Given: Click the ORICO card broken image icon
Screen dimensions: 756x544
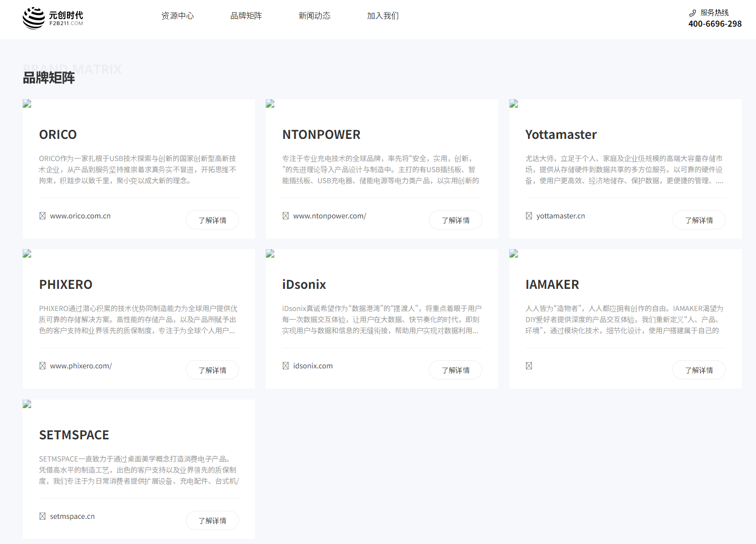Looking at the screenshot, I should [27, 104].
